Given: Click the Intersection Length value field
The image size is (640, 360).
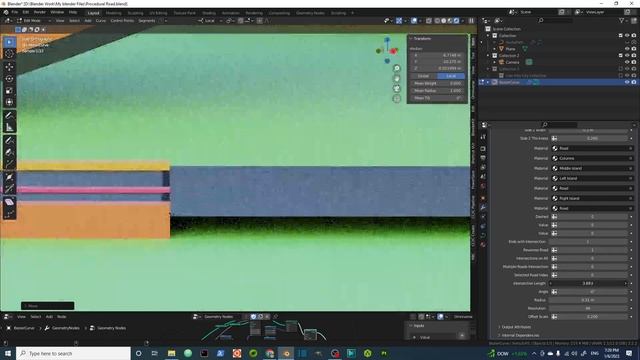Looking at the screenshot, I should coord(588,283).
